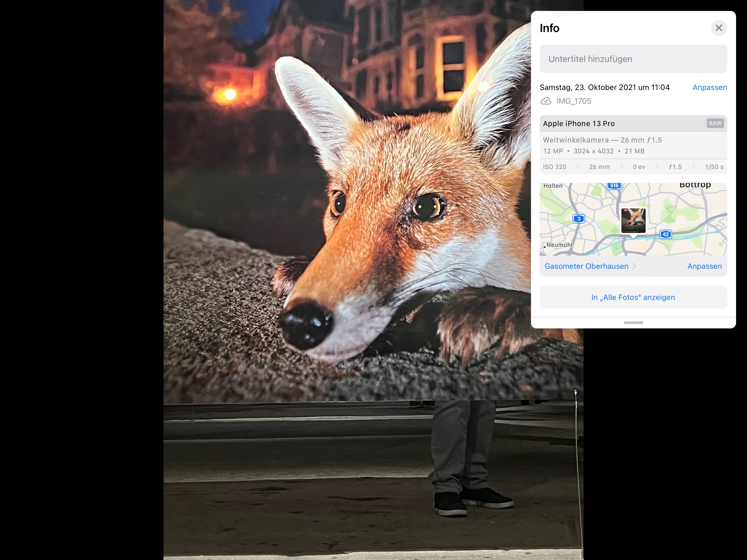This screenshot has width=747, height=560.
Task: Focus the Untertitel hinzufügen caption field
Action: 633,59
